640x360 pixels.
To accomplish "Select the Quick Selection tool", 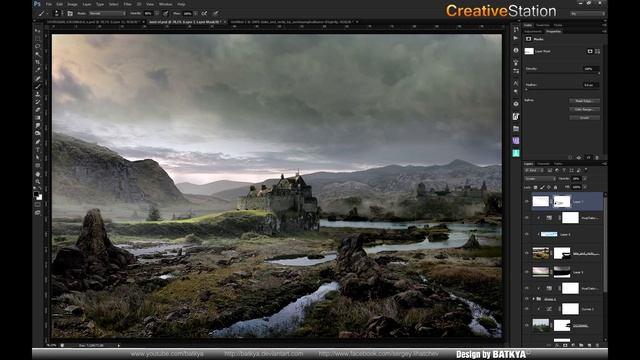I will pyautogui.click(x=38, y=54).
